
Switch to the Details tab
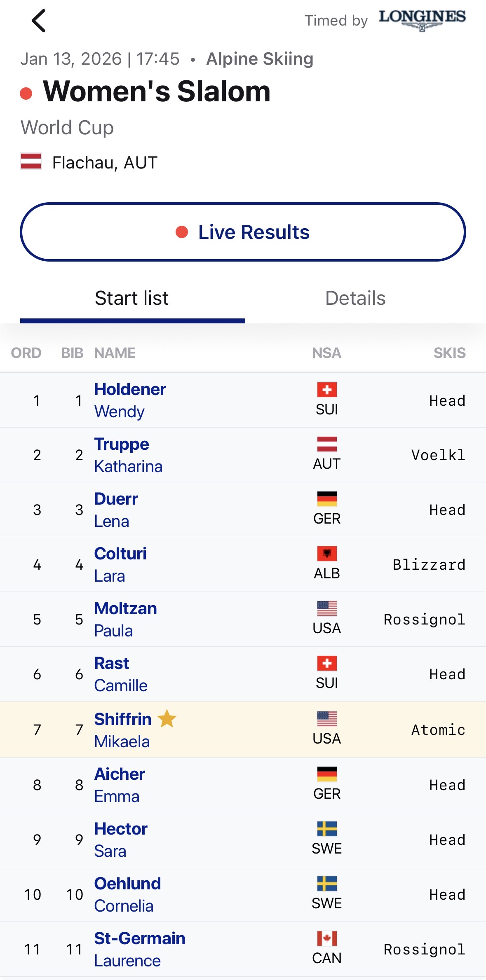point(355,298)
